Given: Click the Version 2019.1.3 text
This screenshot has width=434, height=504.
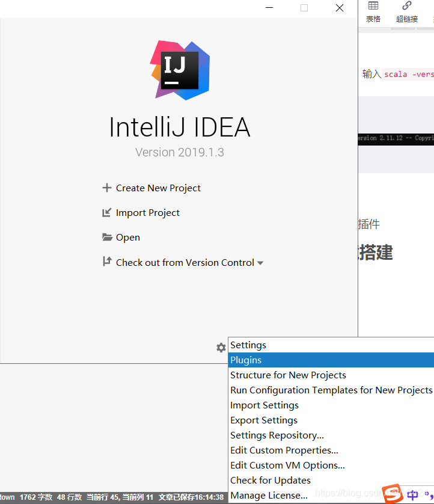Looking at the screenshot, I should [180, 152].
